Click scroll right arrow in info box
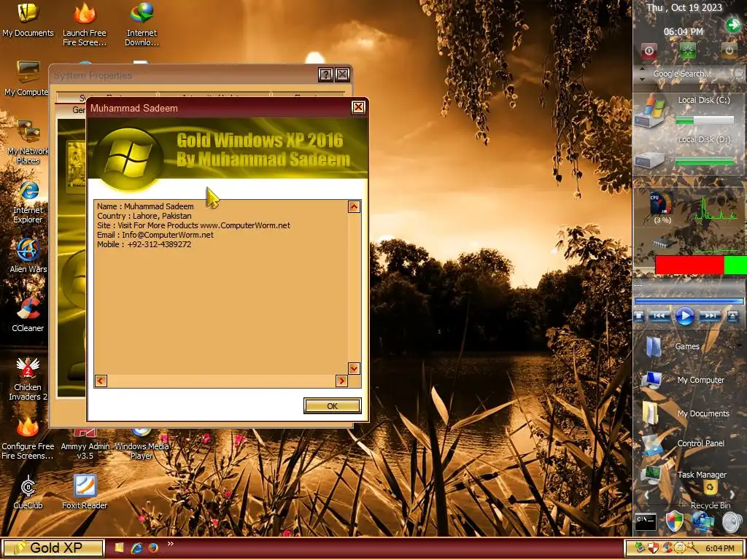This screenshot has height=560, width=747. [341, 381]
